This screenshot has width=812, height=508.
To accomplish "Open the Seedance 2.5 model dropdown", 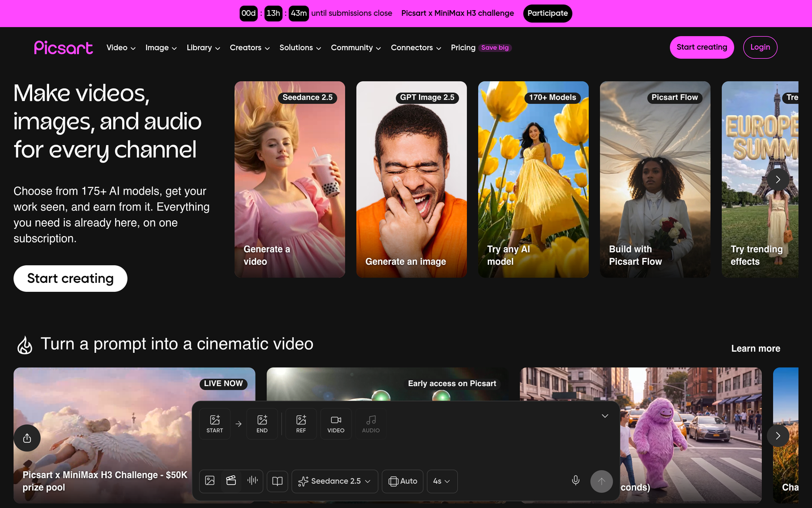I will click(335, 481).
